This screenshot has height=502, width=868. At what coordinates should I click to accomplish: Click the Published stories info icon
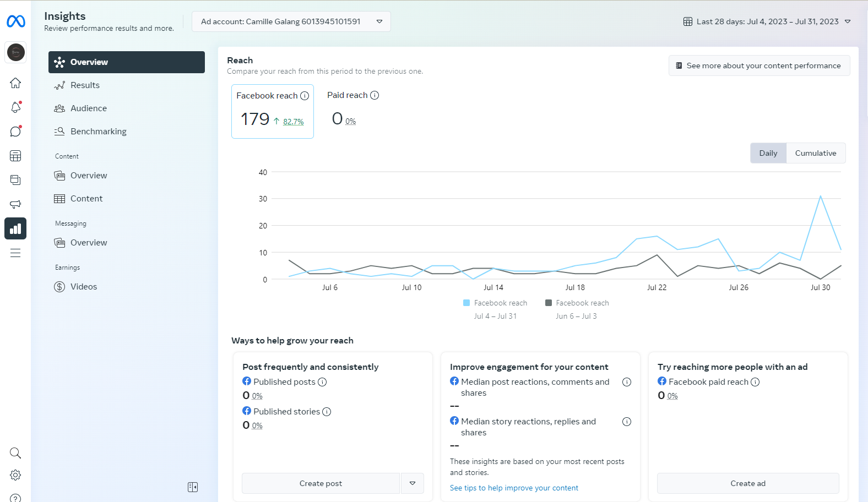click(x=327, y=412)
